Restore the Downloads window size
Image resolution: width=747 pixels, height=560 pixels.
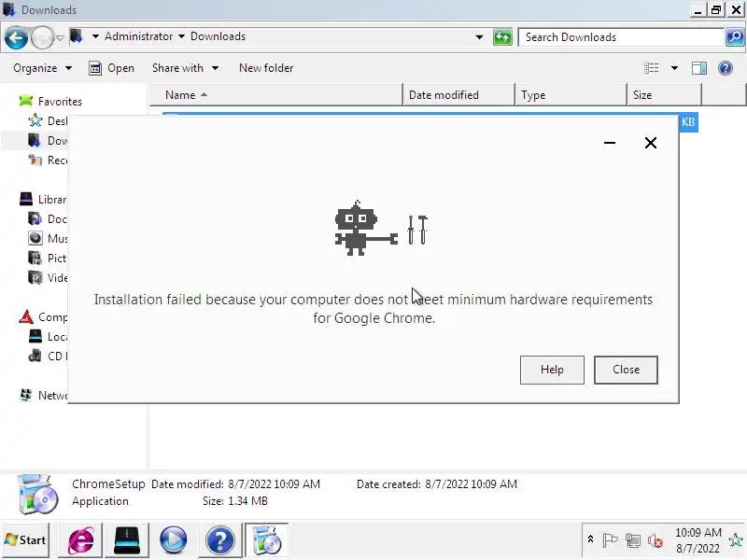[715, 10]
